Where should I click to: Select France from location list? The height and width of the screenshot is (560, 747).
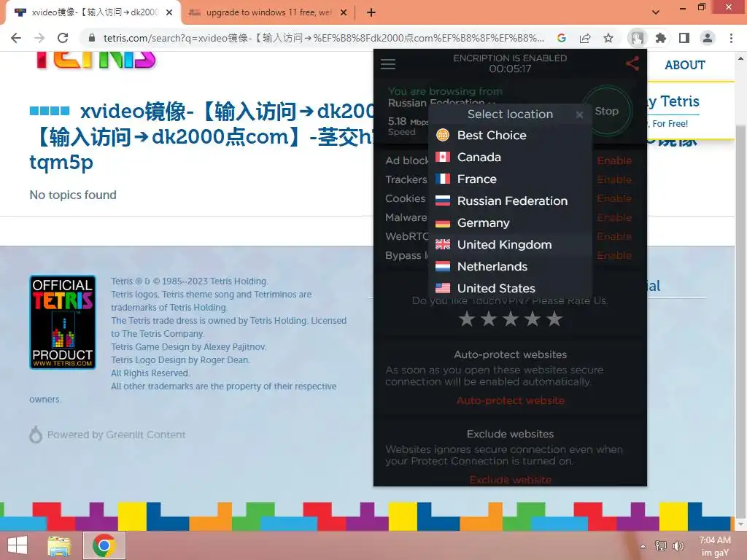(x=510, y=179)
